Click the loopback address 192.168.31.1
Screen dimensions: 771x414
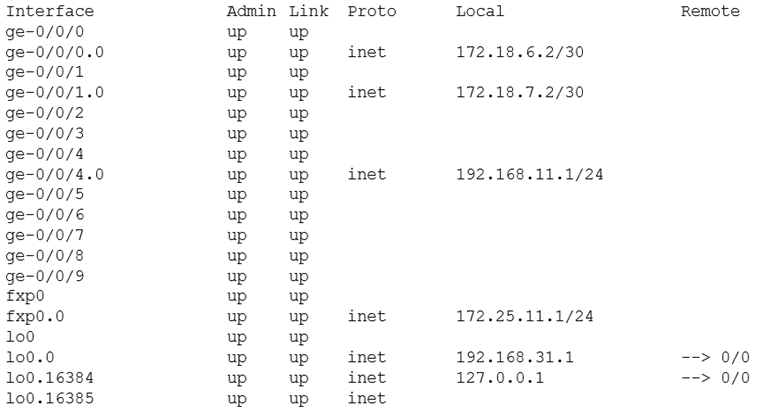click(x=515, y=357)
